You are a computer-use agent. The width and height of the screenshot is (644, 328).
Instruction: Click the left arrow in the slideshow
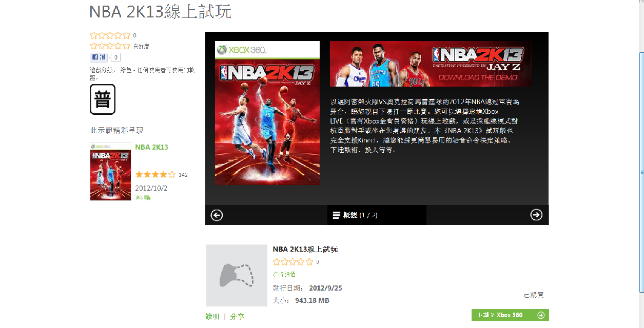[217, 215]
